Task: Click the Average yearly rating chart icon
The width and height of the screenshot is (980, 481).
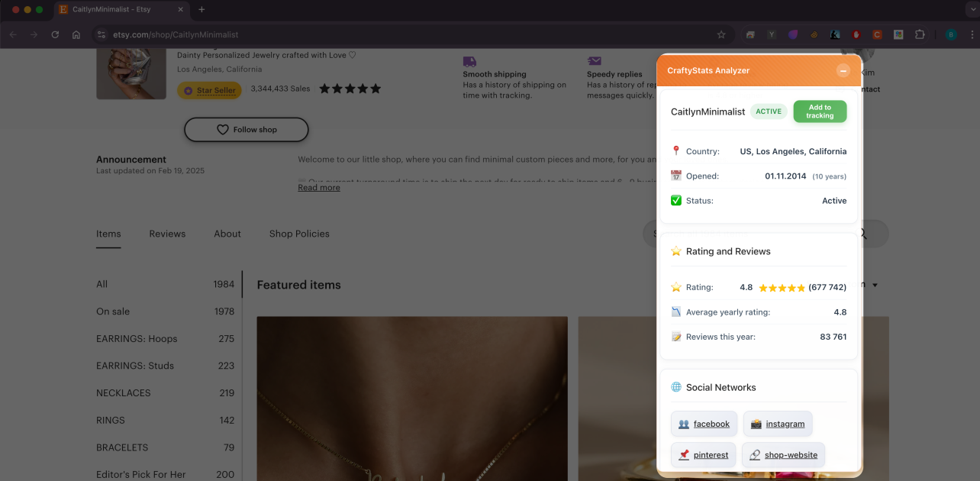Action: click(x=675, y=312)
